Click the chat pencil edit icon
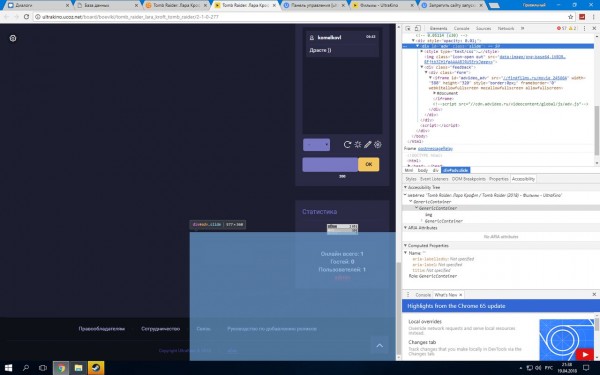The height and width of the screenshot is (375, 600). pyautogui.click(x=368, y=144)
